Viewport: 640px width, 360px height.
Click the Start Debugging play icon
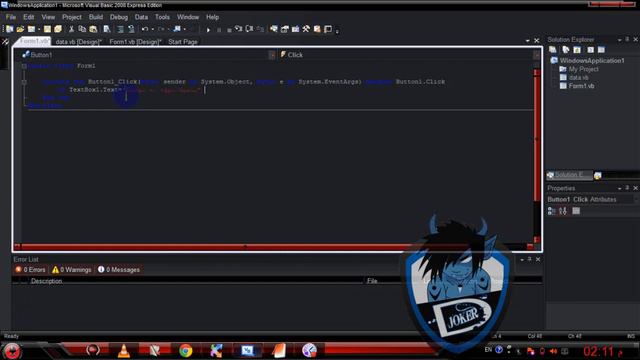(209, 29)
